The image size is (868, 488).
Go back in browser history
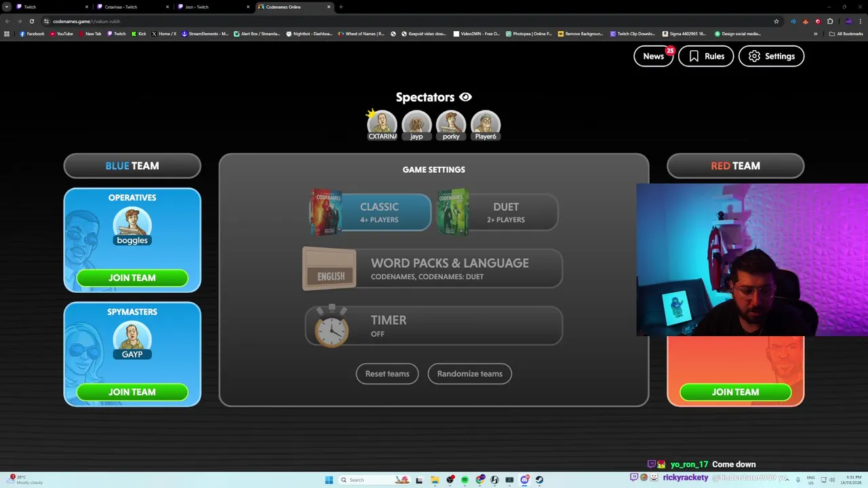(7, 21)
